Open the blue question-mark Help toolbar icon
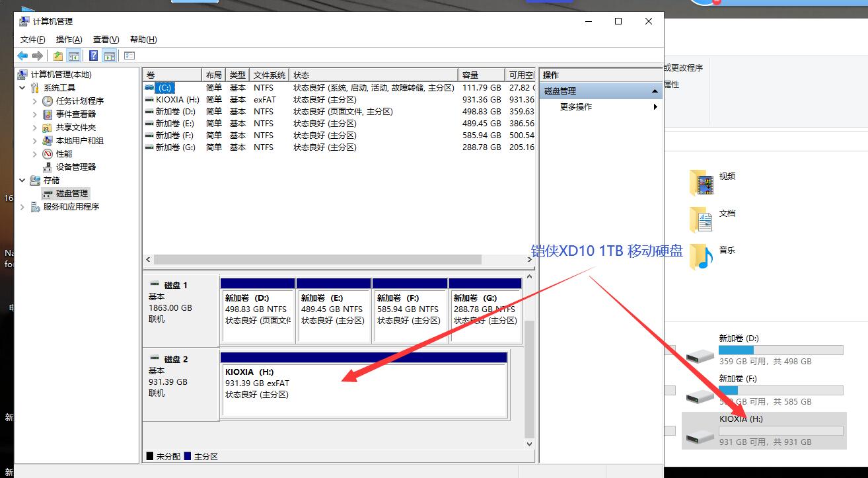Image resolution: width=868 pixels, height=478 pixels. pyautogui.click(x=94, y=56)
